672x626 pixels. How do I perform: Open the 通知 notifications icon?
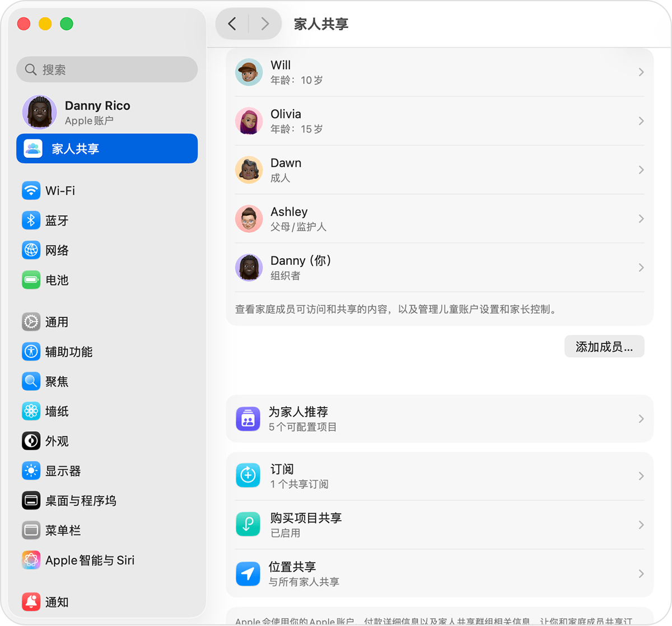pyautogui.click(x=31, y=602)
